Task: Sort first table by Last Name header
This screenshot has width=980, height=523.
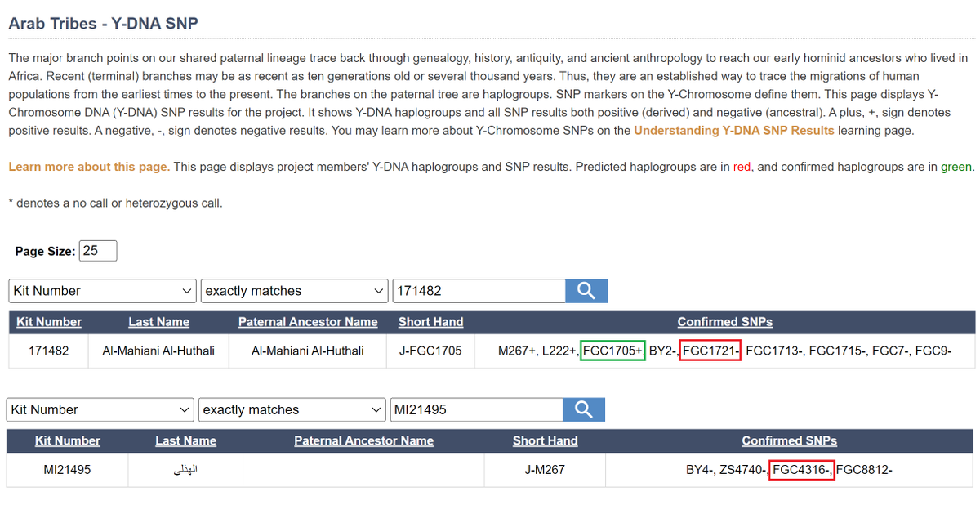Action: [159, 322]
